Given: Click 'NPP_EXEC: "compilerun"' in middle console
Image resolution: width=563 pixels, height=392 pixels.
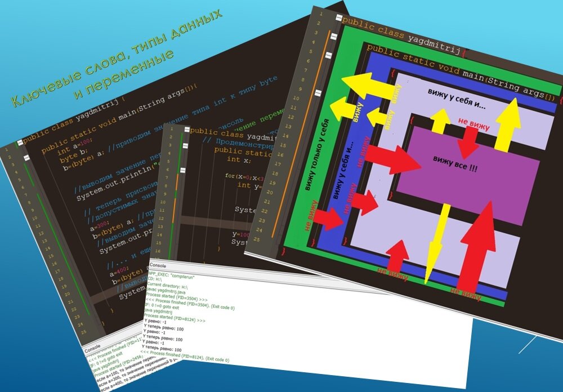Looking at the screenshot, I should pos(171,277).
